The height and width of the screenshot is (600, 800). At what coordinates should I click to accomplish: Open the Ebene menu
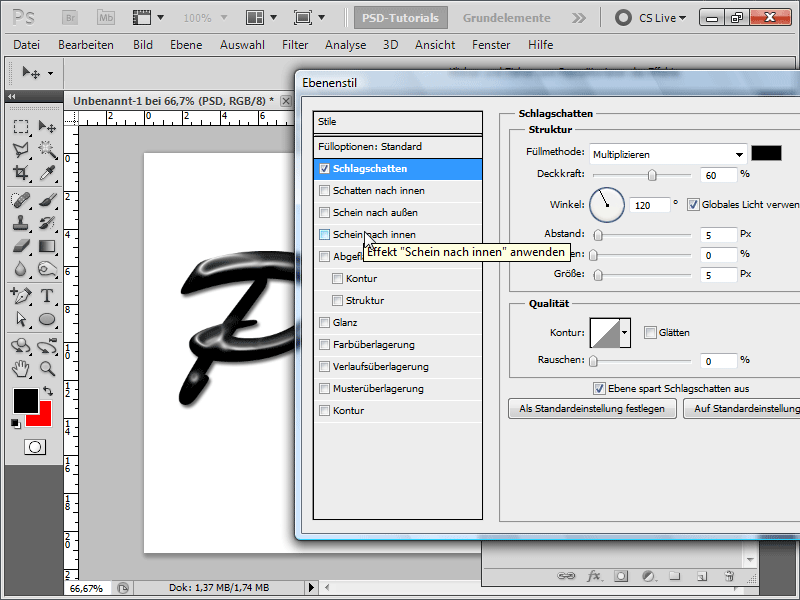[186, 45]
